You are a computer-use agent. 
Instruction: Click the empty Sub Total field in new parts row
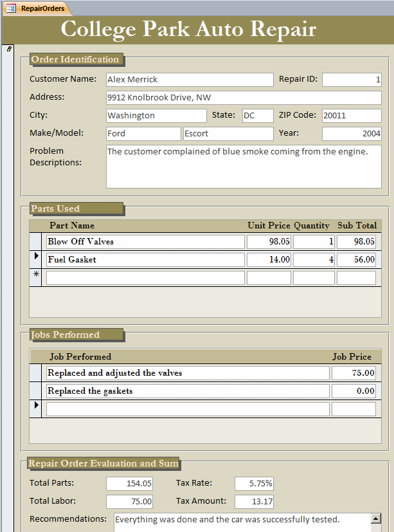click(x=356, y=278)
